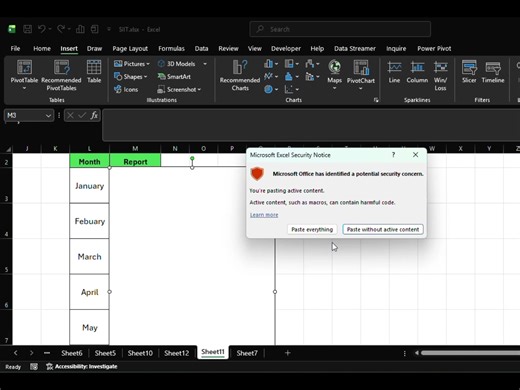Screen dimensions: 520x390
Task: Click the Search box in title bar
Action: (x=340, y=29)
